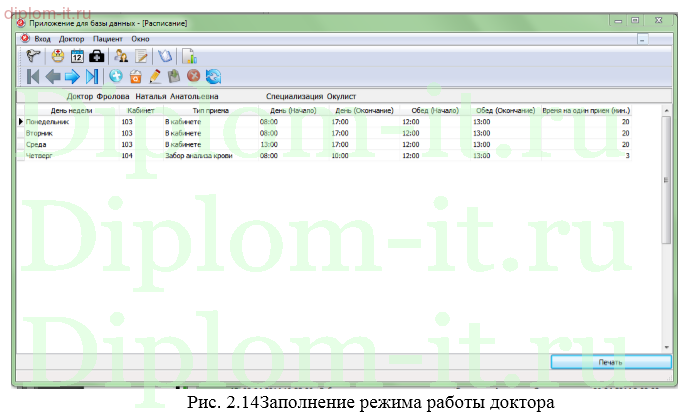Open the doctor face icon

coord(58,56)
